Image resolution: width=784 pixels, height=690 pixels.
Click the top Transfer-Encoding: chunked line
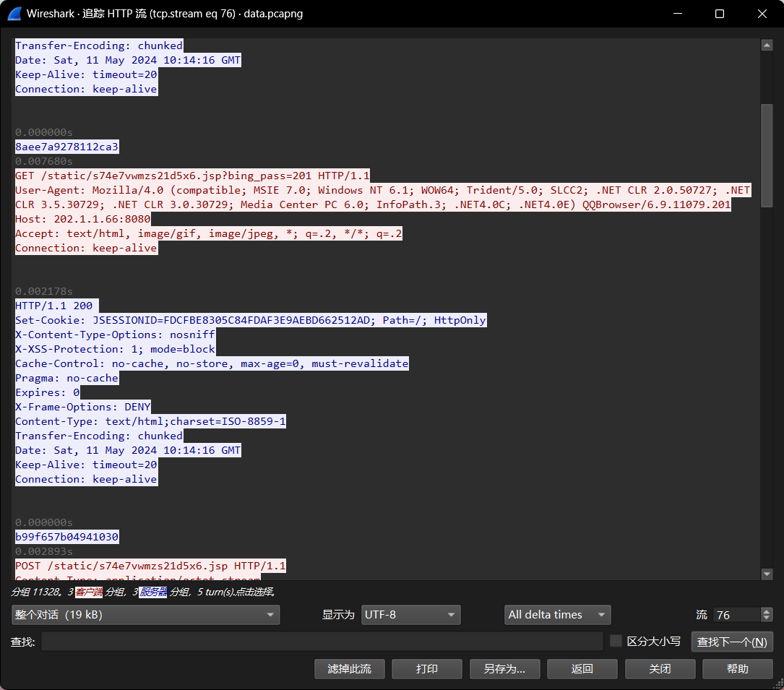point(99,46)
